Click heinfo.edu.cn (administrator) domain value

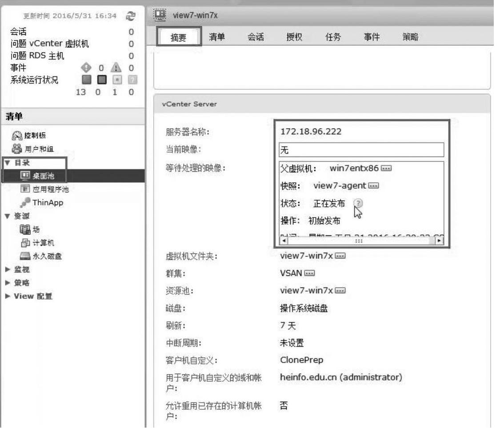(341, 377)
